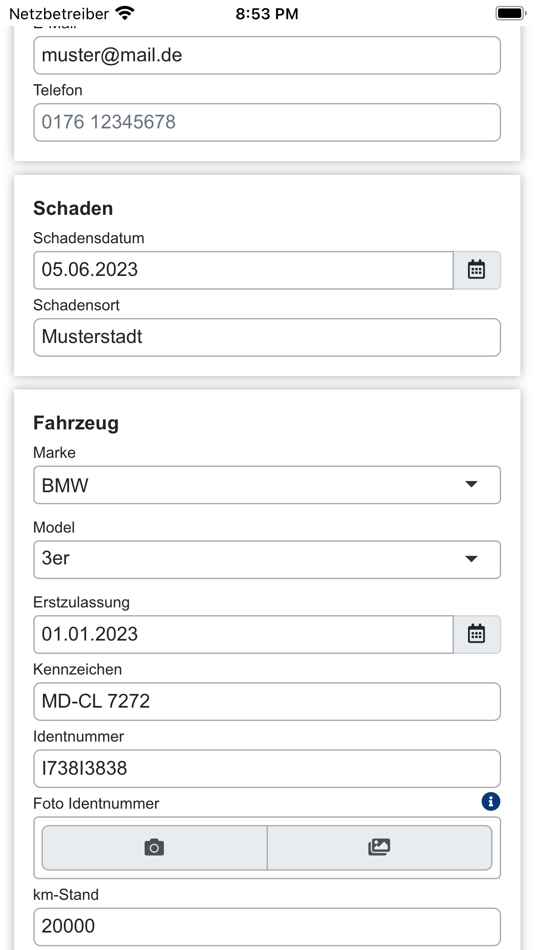Open calendar picker for Erstzulassung
Image resolution: width=534 pixels, height=950 pixels.
(477, 634)
